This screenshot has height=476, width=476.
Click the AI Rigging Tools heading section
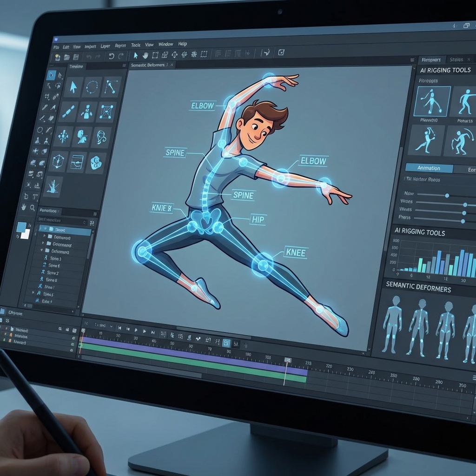pyautogui.click(x=445, y=70)
